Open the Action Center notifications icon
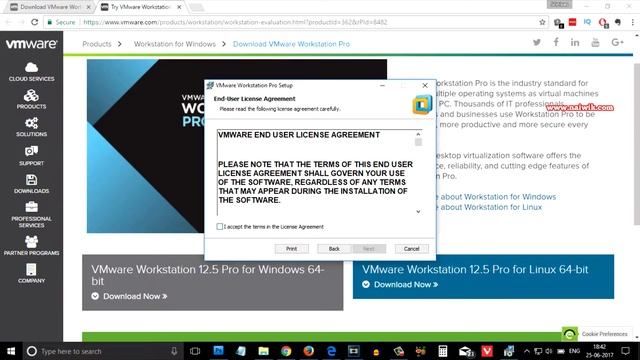 coord(625,351)
